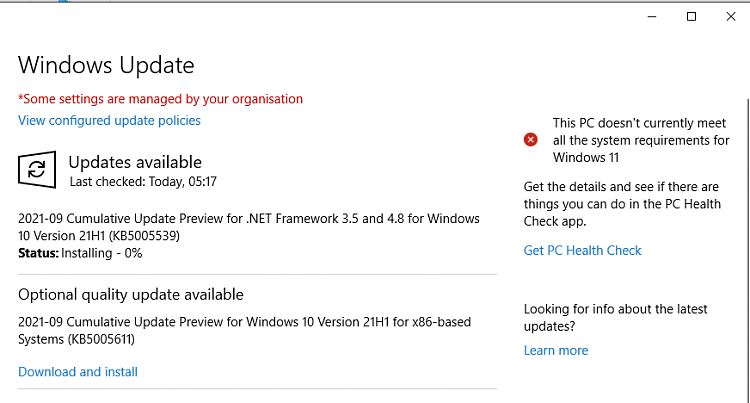750x403 pixels.
Task: Click the Updates available refresh icon
Action: point(37,169)
